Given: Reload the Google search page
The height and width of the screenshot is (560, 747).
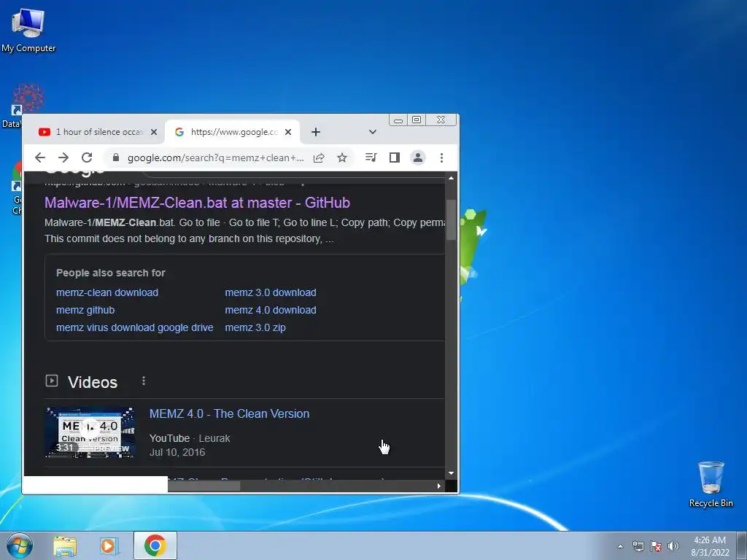Looking at the screenshot, I should coord(87,157).
